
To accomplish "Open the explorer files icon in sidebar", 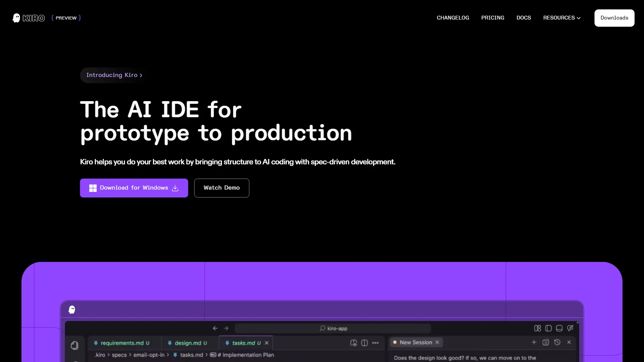I will click(x=74, y=346).
